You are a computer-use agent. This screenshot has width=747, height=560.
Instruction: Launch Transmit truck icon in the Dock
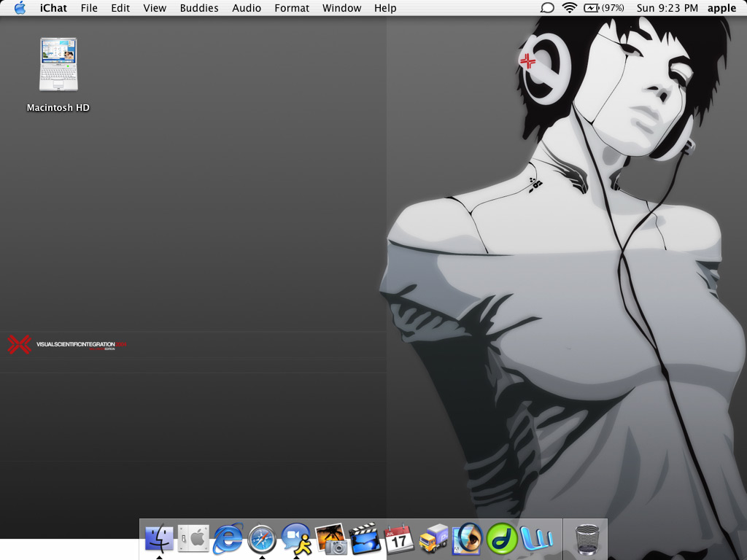(433, 539)
